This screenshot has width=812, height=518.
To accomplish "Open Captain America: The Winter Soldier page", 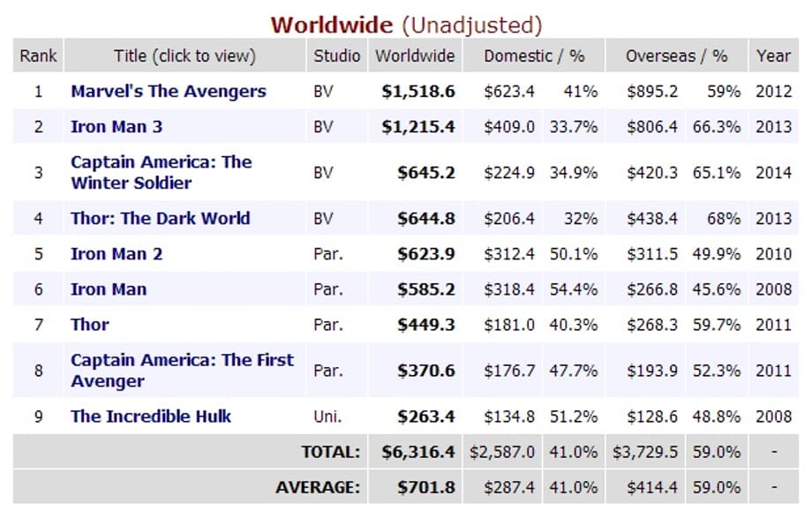I will tap(161, 173).
